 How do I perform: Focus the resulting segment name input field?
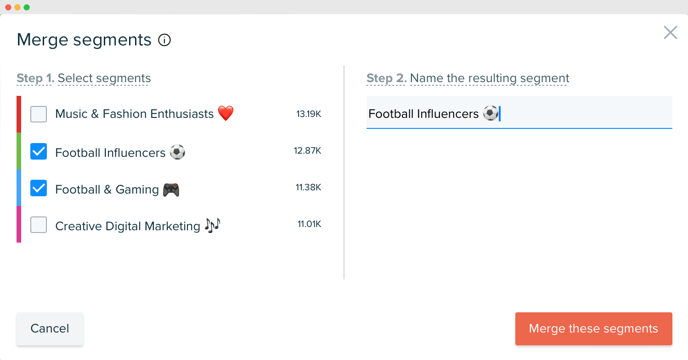pyautogui.click(x=519, y=113)
